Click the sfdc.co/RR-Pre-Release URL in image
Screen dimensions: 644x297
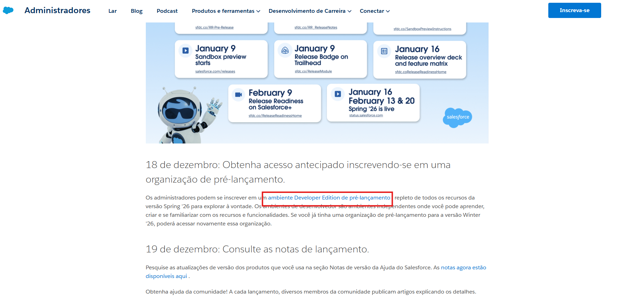point(215,27)
